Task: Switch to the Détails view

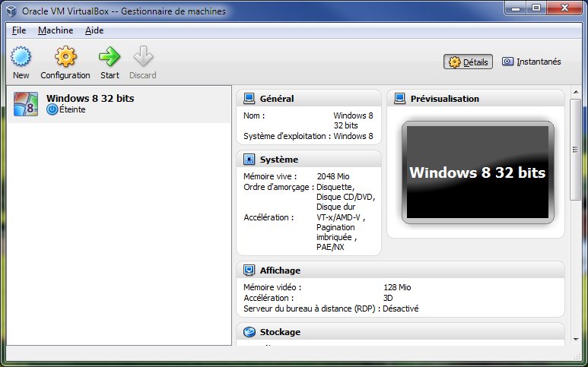Action: pyautogui.click(x=469, y=62)
